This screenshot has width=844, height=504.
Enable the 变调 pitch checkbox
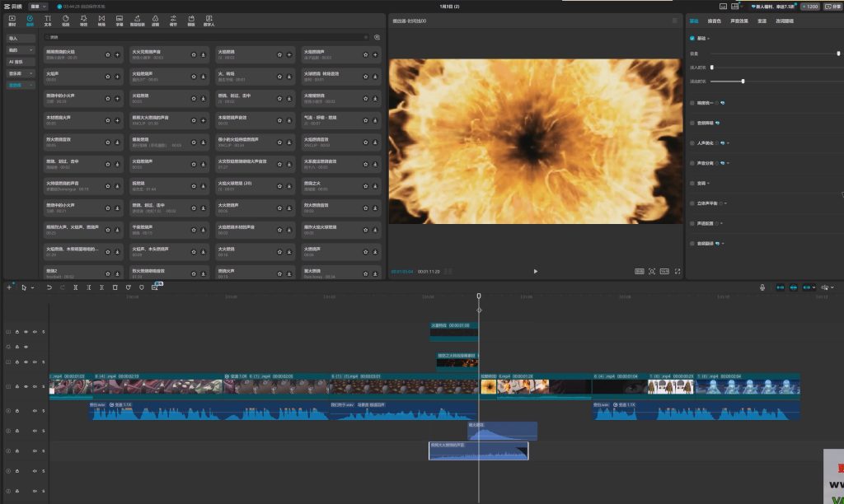[692, 183]
